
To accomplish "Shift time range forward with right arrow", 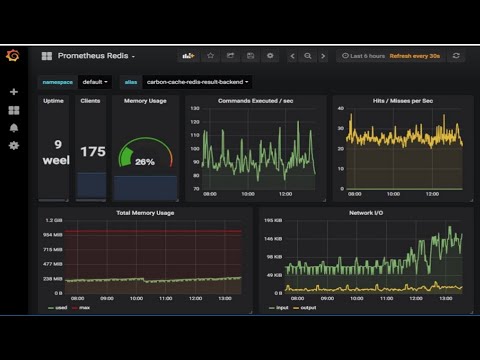I will [323, 56].
